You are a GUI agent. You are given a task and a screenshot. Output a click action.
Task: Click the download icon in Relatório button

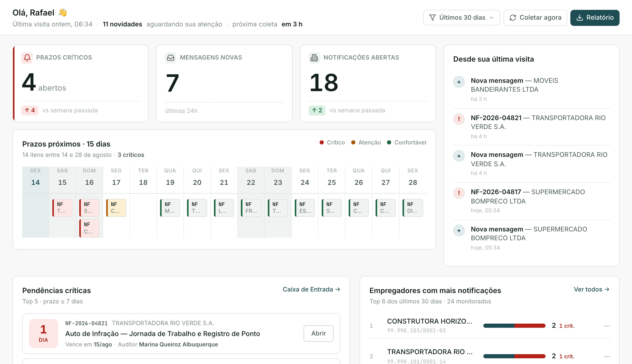coord(580,18)
